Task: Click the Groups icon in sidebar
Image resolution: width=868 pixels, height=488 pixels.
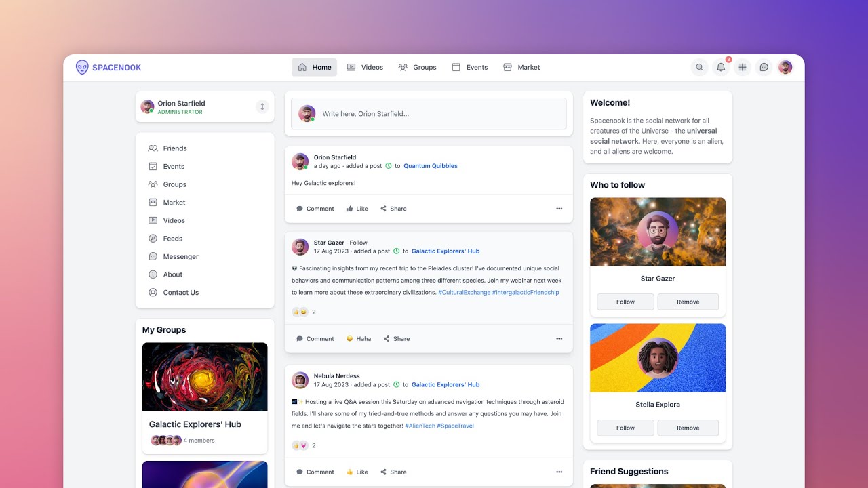Action: (x=153, y=184)
